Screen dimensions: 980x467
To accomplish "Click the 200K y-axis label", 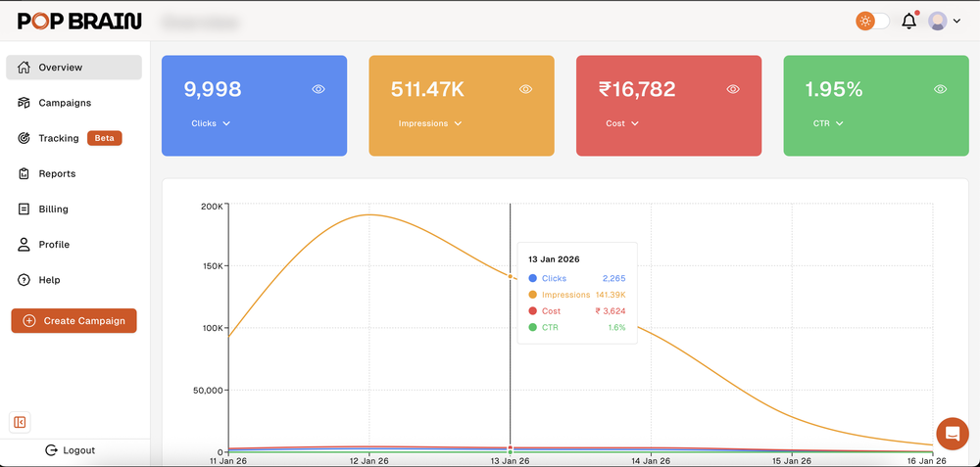I will click(212, 206).
